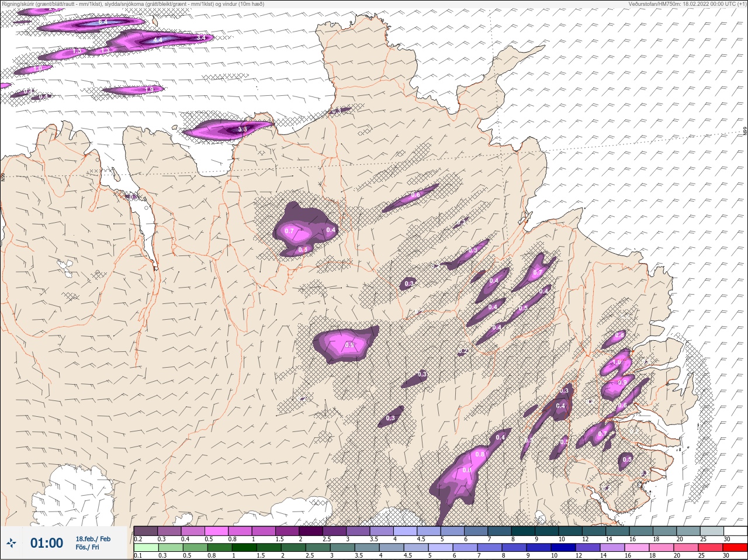Select the '18.feb./ Feb' date label
The height and width of the screenshot is (560, 748).
click(93, 538)
